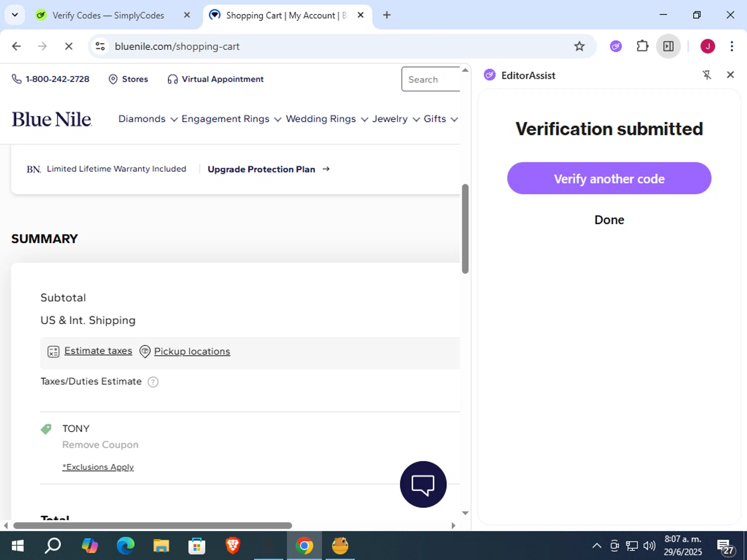
Task: Unpin the EditorAssist side panel
Action: (x=707, y=75)
